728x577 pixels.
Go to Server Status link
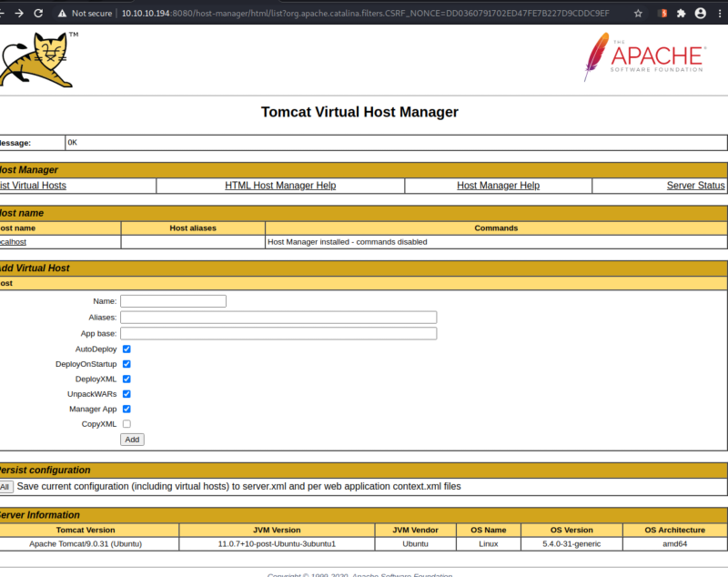695,186
